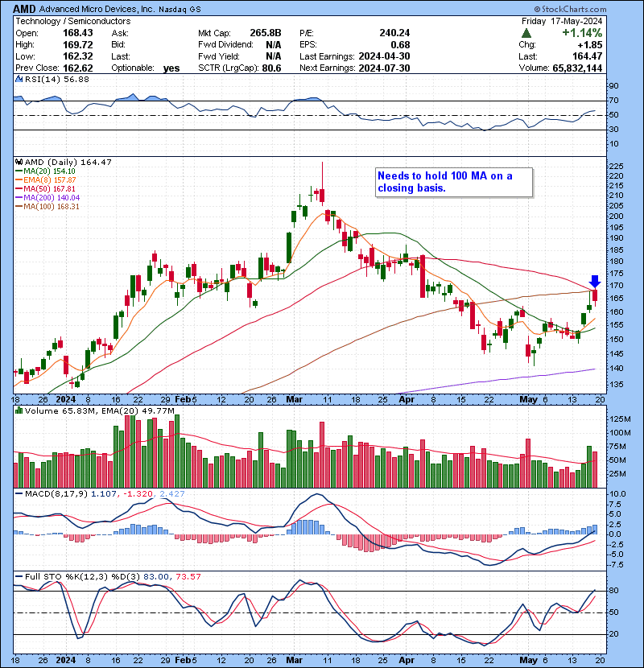The height and width of the screenshot is (668, 644).
Task: Click the EPS value 0.68
Action: (x=401, y=45)
